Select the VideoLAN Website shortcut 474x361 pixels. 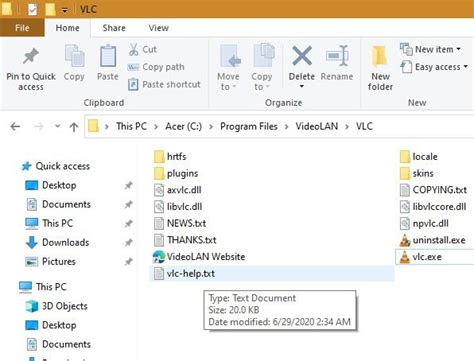(199, 257)
